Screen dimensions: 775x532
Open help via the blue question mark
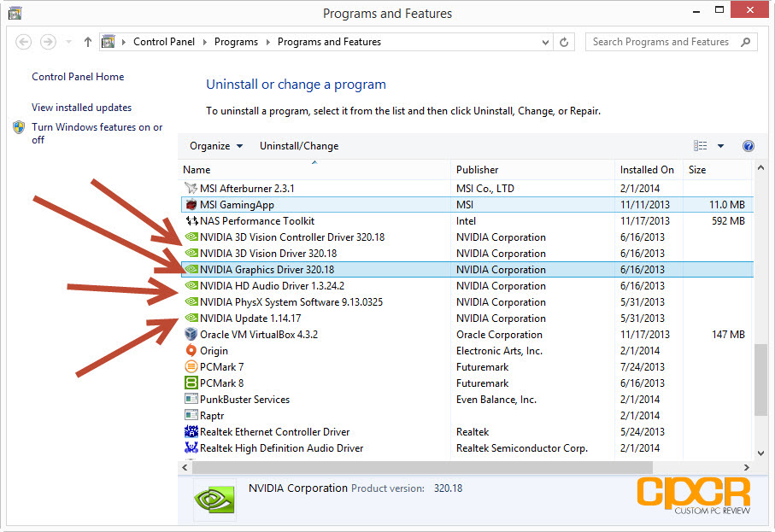[749, 146]
